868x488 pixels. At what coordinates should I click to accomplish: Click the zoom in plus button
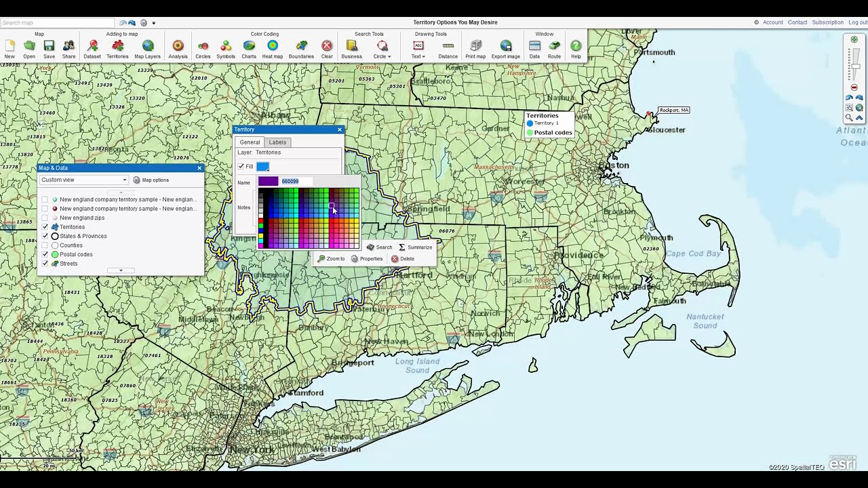(854, 39)
